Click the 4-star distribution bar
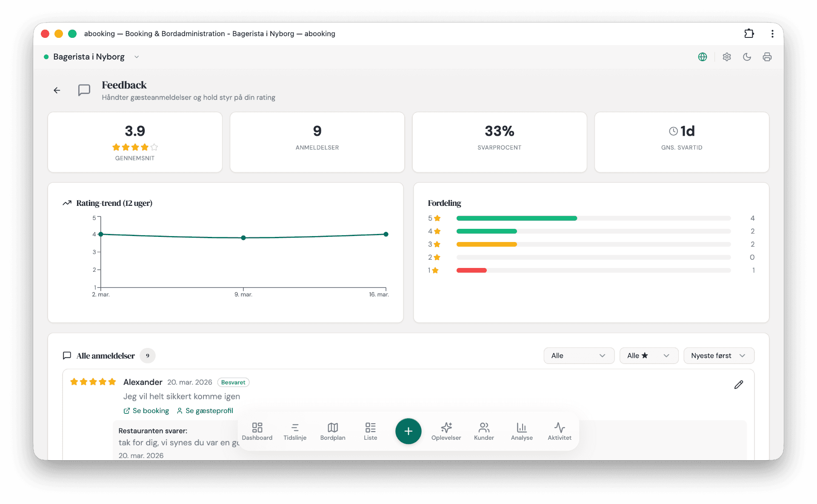The height and width of the screenshot is (504, 817). coord(594,231)
